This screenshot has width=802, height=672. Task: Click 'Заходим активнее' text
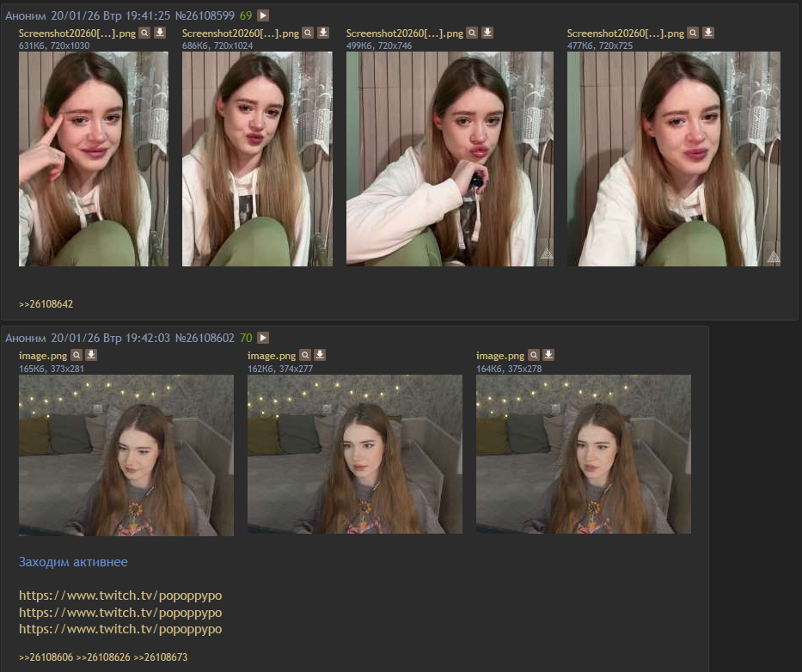point(73,562)
